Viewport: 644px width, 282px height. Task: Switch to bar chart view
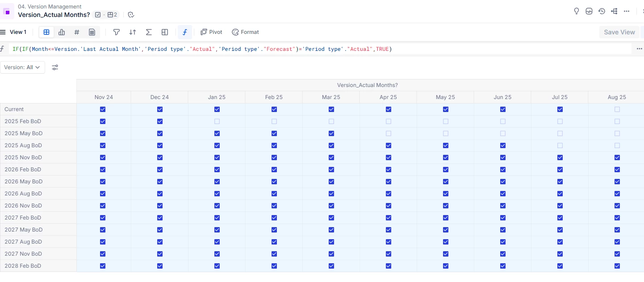point(62,32)
